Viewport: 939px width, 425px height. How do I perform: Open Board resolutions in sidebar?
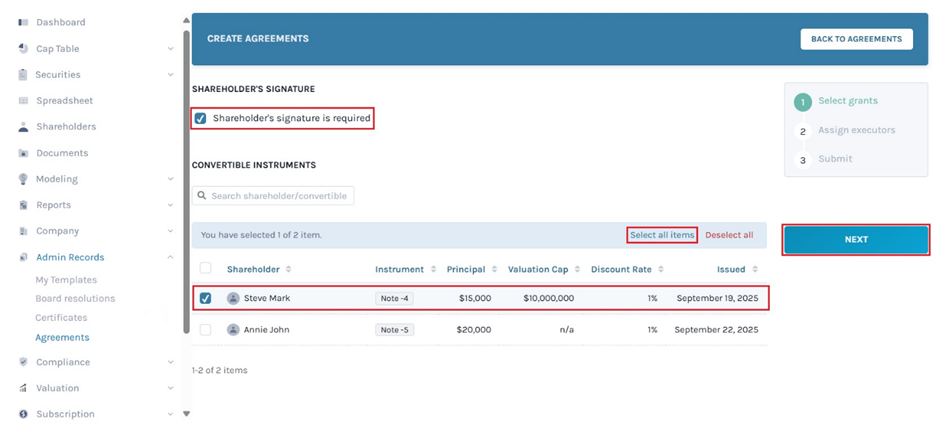[x=75, y=298]
